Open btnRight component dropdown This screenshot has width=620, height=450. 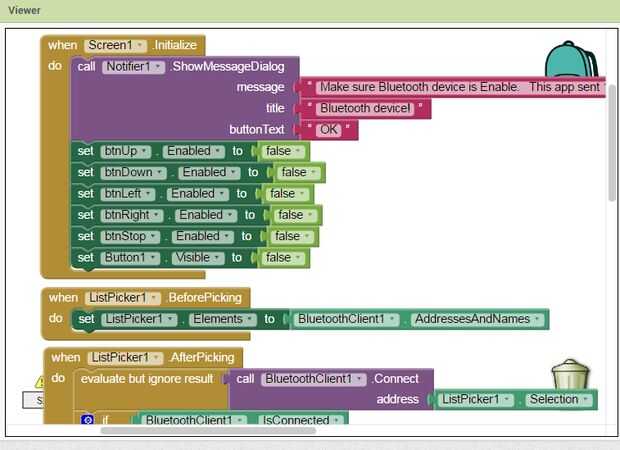click(132, 216)
